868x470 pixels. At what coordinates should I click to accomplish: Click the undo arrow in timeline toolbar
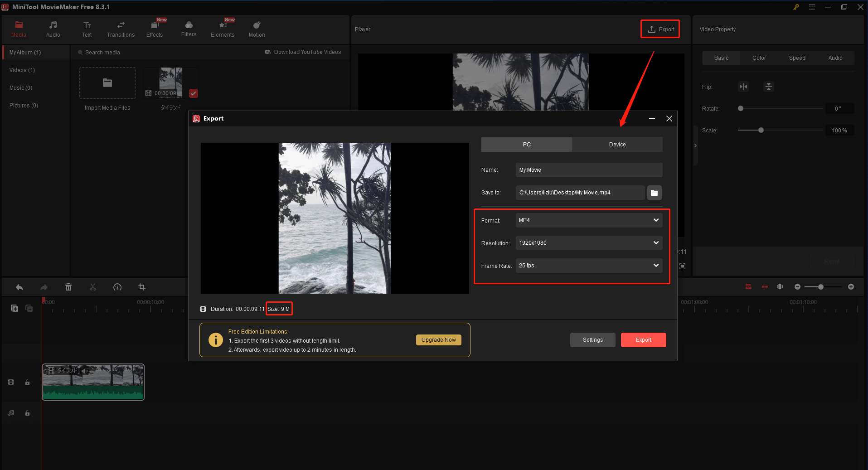(19, 287)
